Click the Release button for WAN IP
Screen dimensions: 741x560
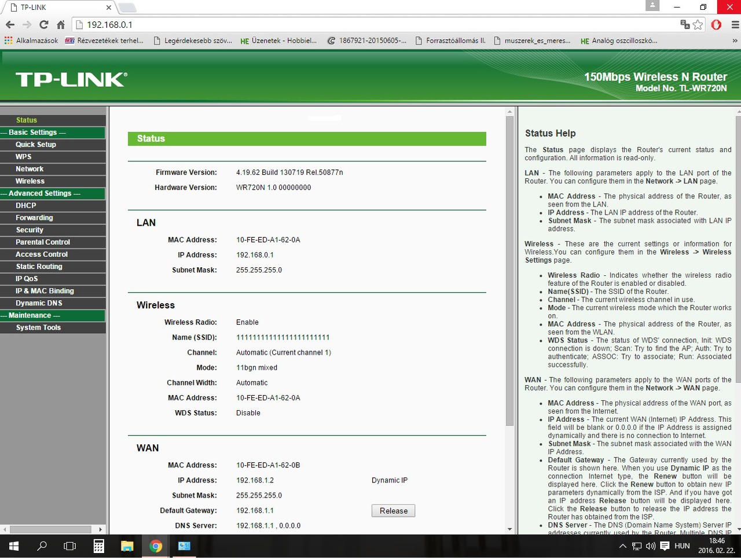[x=394, y=511]
